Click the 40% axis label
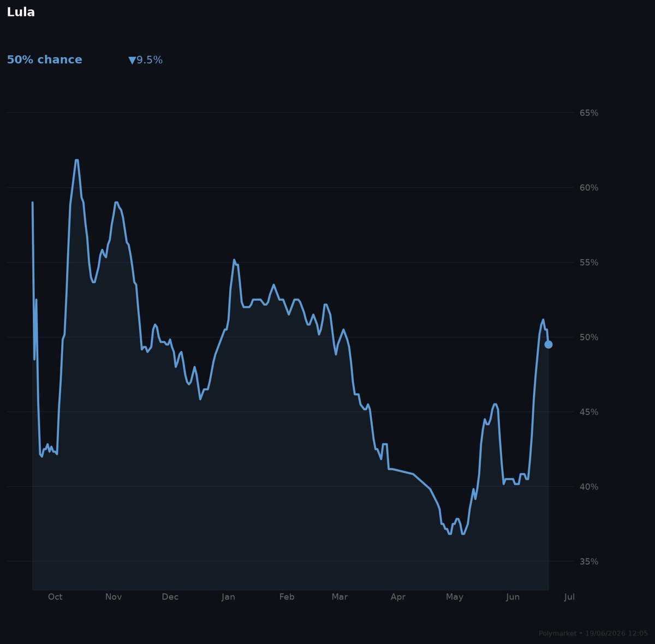655x644 pixels. point(589,487)
